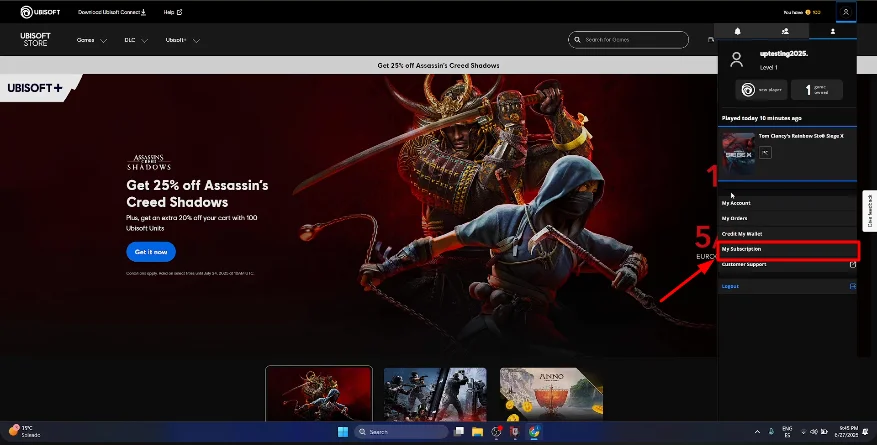Viewport: 877px width, 445px height.
Task: Open the ENG language indicator
Action: [787, 431]
